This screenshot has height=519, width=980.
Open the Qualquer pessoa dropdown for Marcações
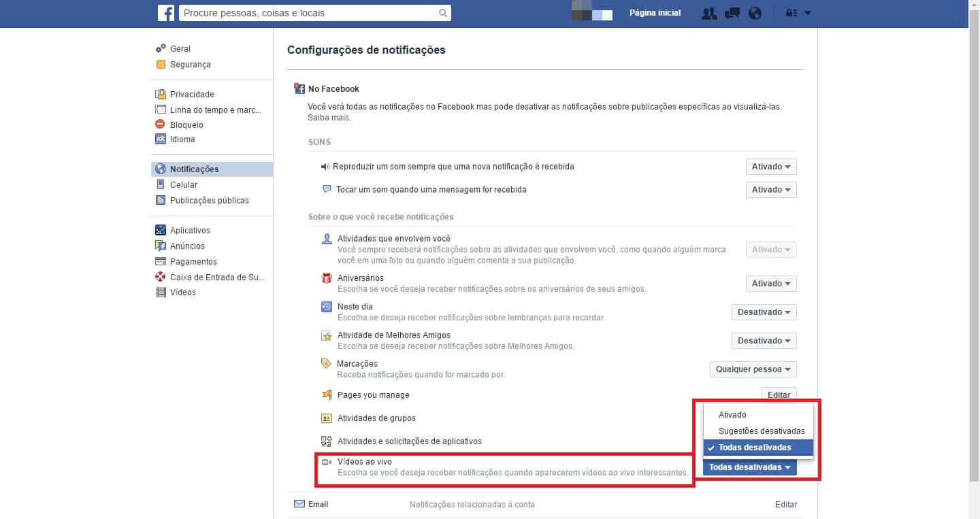coord(753,369)
